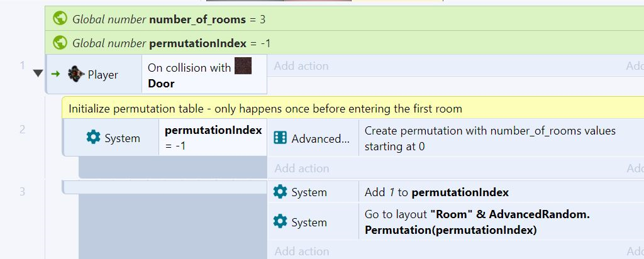The height and width of the screenshot is (259, 644).
Task: Click gear icon of Add 1 action
Action: point(280,192)
